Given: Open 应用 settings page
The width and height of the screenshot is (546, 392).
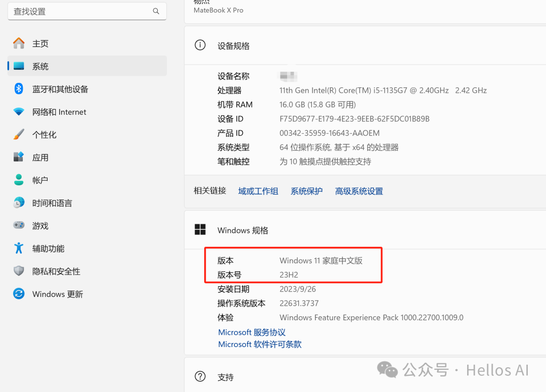Looking at the screenshot, I should 87,157.
